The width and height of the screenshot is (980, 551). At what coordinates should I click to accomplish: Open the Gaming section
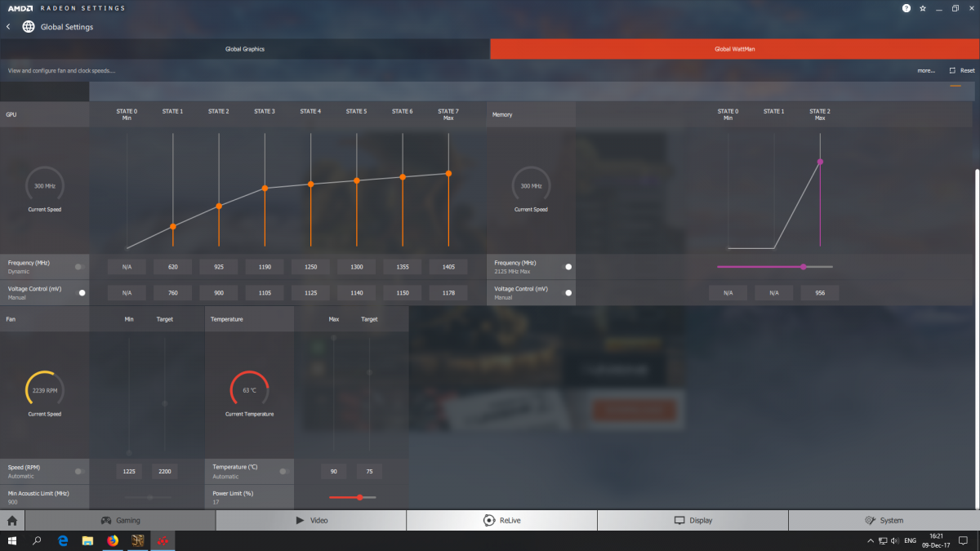(120, 520)
